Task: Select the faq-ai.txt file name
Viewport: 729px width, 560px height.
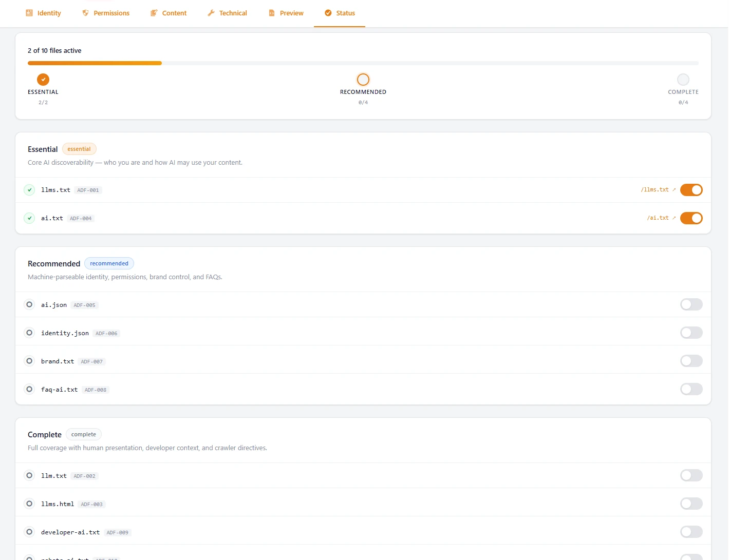Action: coord(59,389)
